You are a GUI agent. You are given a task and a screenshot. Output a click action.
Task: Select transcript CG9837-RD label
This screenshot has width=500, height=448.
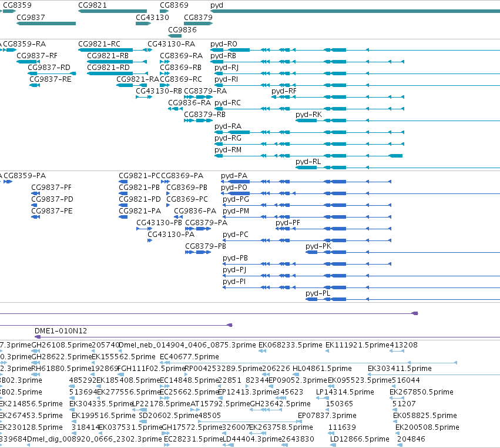[49, 68]
